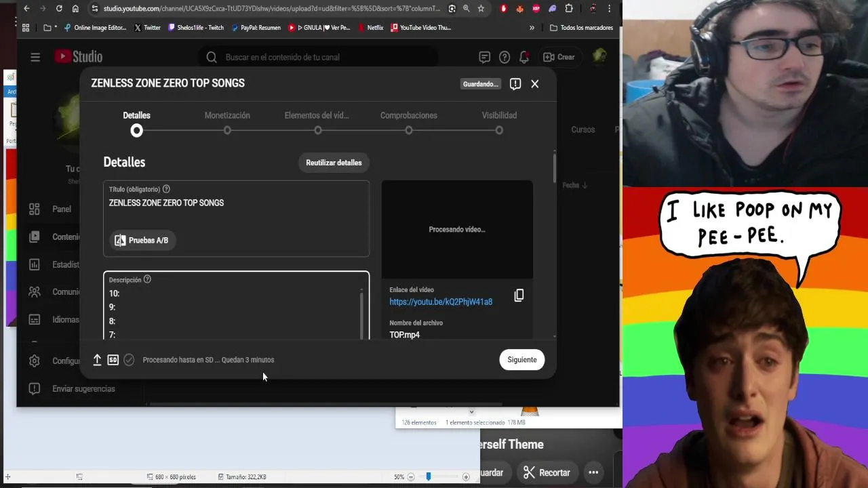Image resolution: width=868 pixels, height=488 pixels.
Task: Click the upload dialog vertical scrollbar
Action: (x=554, y=168)
